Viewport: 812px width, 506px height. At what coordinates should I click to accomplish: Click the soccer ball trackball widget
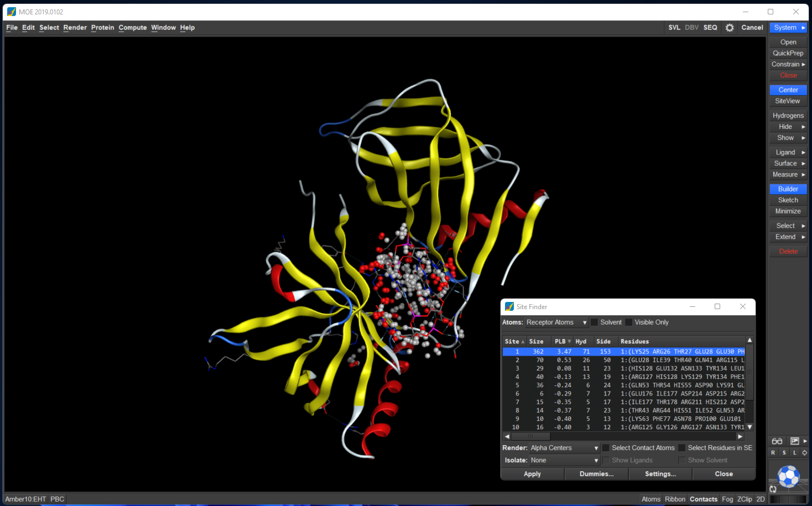[788, 476]
